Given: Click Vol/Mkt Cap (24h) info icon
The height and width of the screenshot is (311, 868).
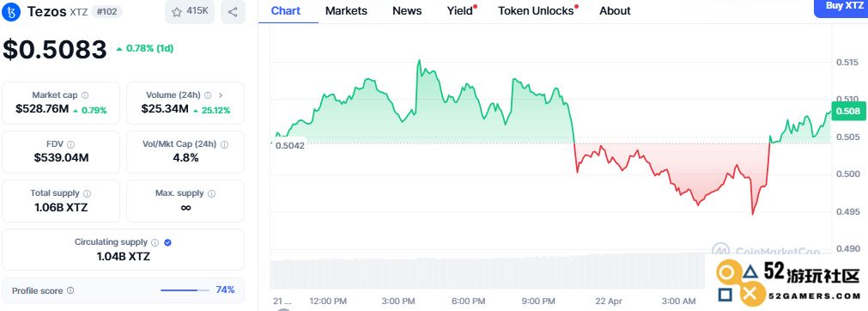Looking at the screenshot, I should (x=224, y=144).
